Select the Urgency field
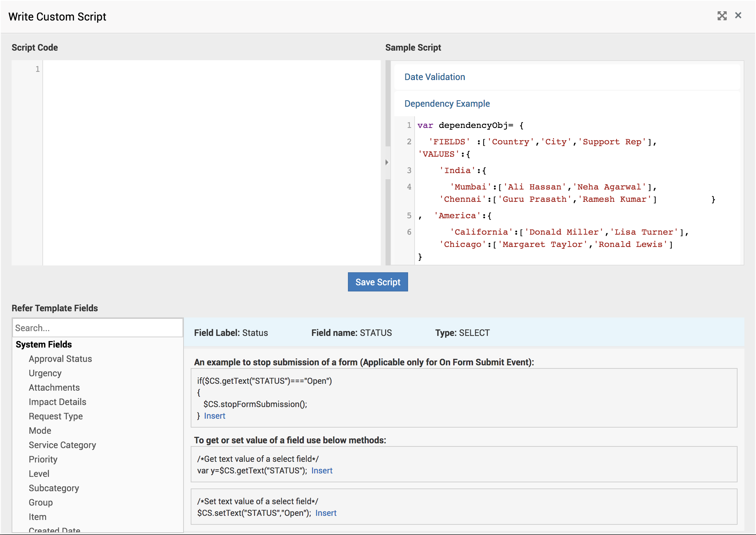756x535 pixels. pyautogui.click(x=45, y=373)
